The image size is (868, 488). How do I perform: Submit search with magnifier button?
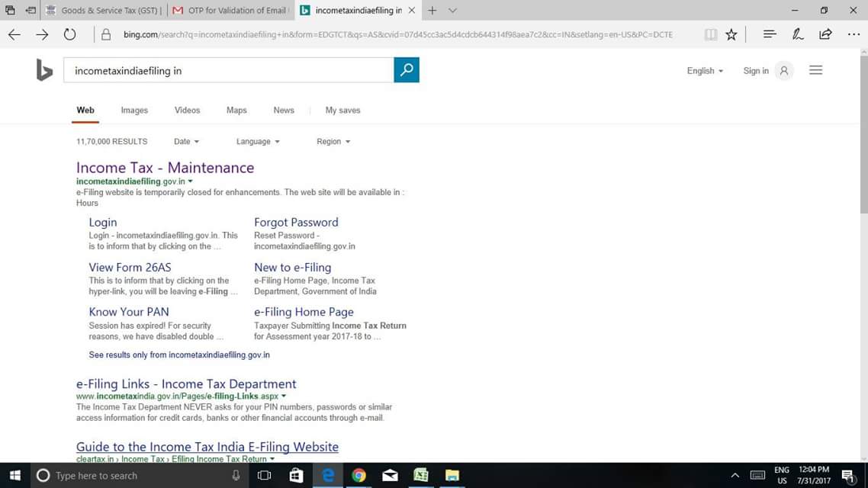(x=407, y=69)
